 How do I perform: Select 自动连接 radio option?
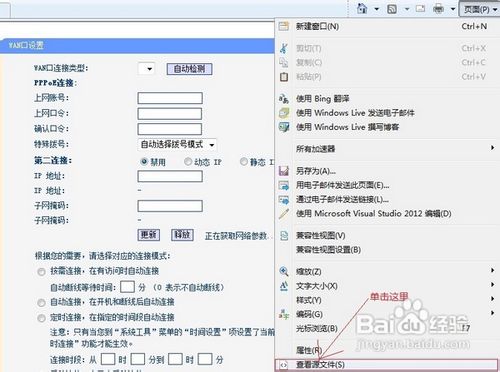coord(41,303)
